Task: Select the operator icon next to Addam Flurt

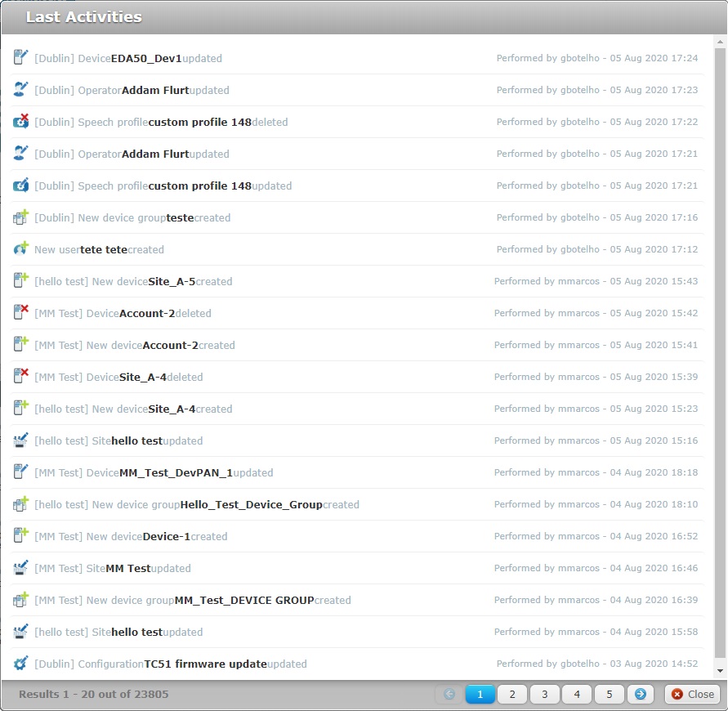Action: coord(20,90)
